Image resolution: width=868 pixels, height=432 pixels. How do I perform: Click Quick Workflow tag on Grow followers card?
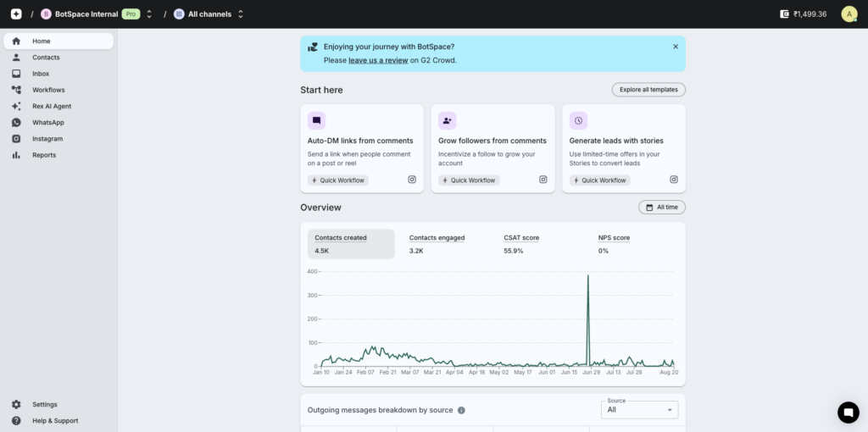[469, 180]
